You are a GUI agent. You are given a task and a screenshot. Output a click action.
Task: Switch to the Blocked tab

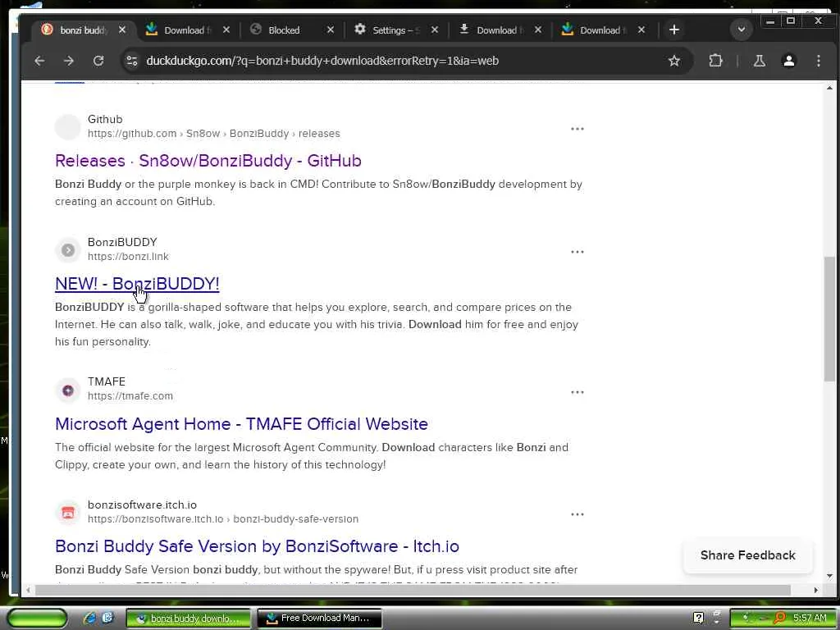[291, 30]
